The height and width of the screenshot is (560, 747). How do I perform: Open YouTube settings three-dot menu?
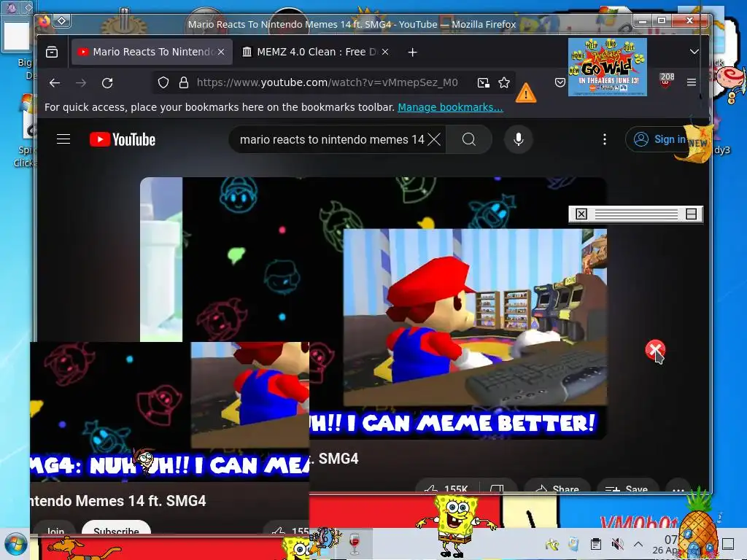(605, 139)
